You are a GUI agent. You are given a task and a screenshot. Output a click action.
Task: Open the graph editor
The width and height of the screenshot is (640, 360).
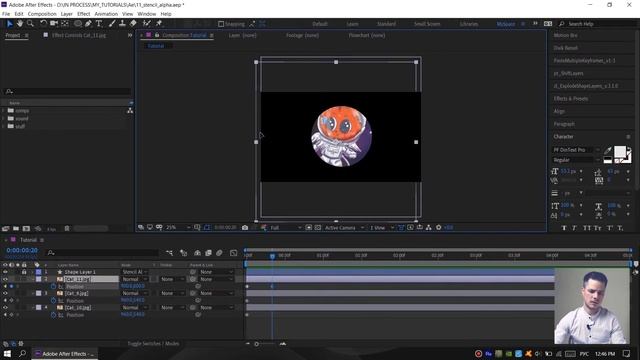(233, 253)
